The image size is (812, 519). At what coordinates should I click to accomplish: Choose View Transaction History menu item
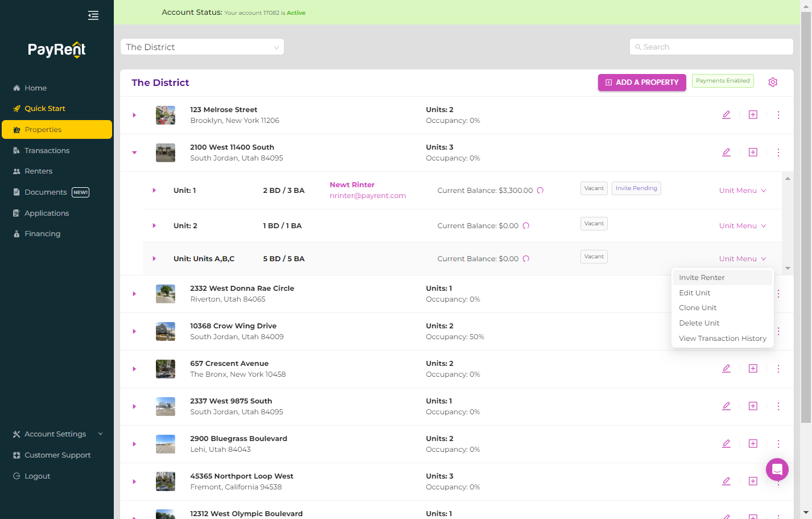(x=722, y=339)
